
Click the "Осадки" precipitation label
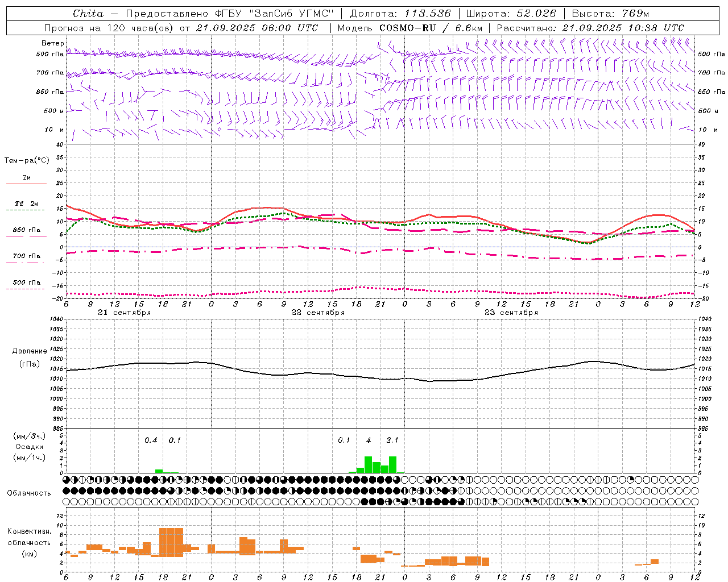[x=29, y=447]
